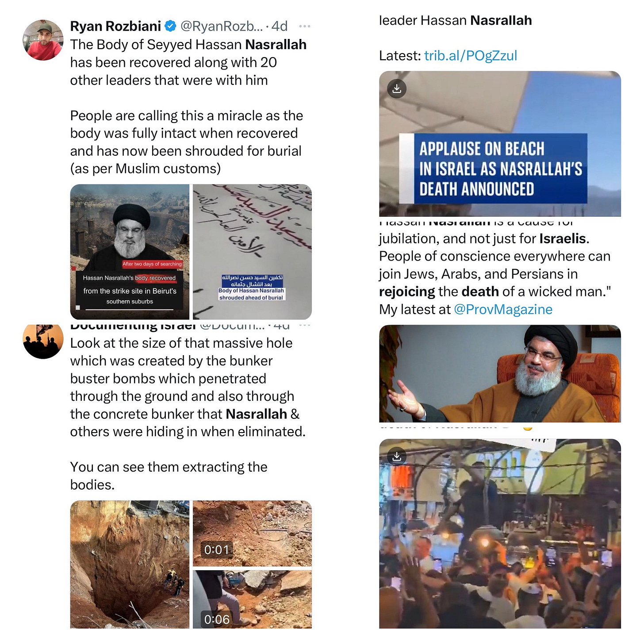Open the shrouded ahead of burial image
This screenshot has height=644, width=644.
252,252
